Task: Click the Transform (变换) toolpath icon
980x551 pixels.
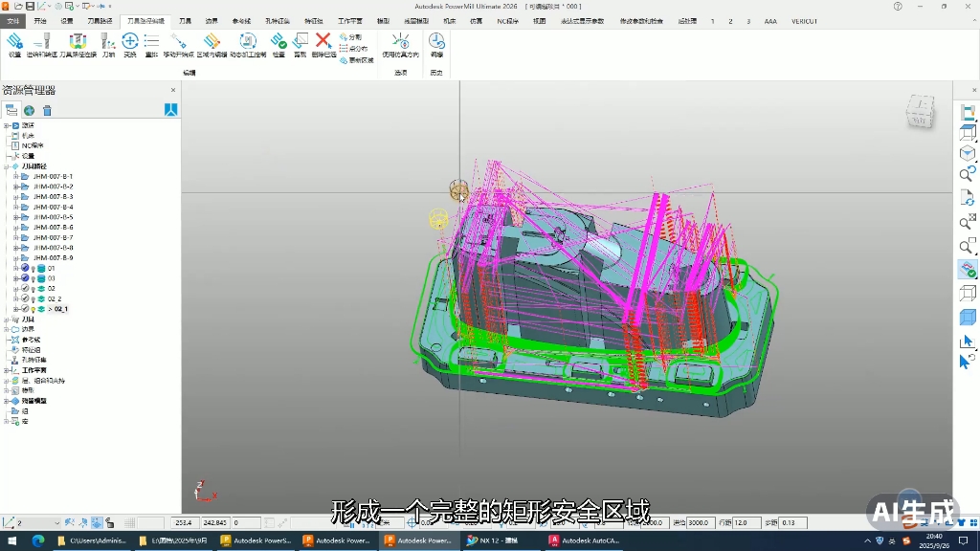Action: pyautogui.click(x=130, y=42)
